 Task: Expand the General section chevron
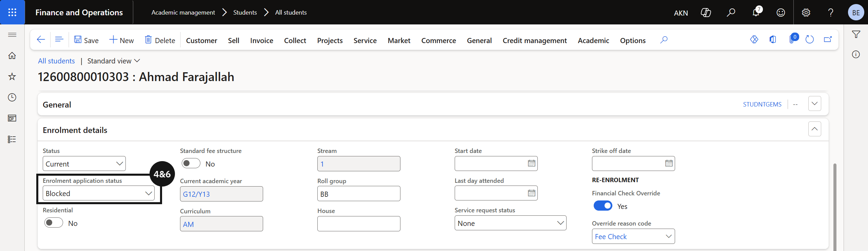(x=814, y=104)
